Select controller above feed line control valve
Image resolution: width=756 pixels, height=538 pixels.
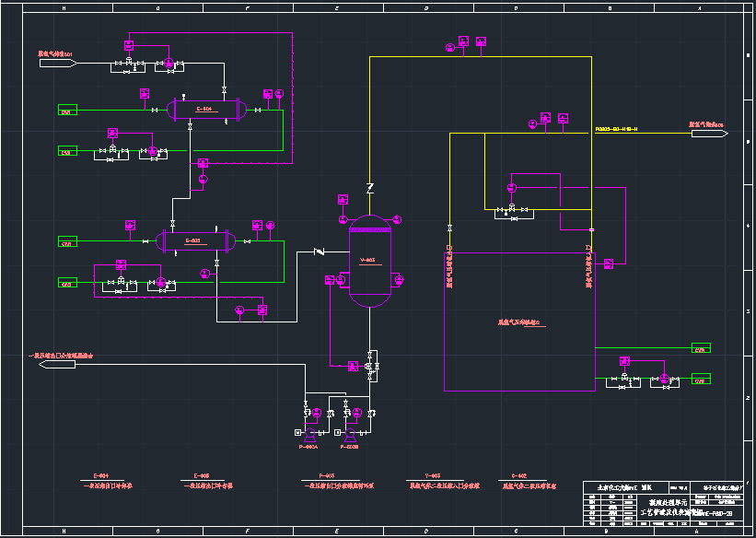[x=129, y=45]
